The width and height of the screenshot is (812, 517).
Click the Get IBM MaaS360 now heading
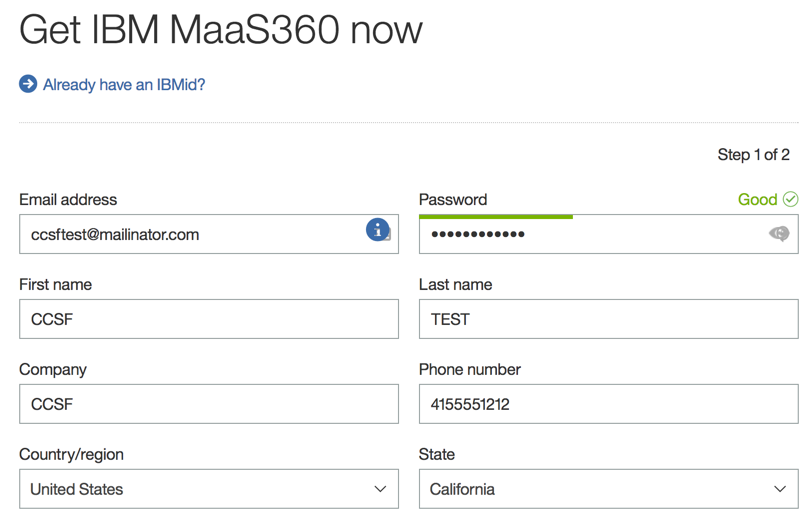(221, 30)
